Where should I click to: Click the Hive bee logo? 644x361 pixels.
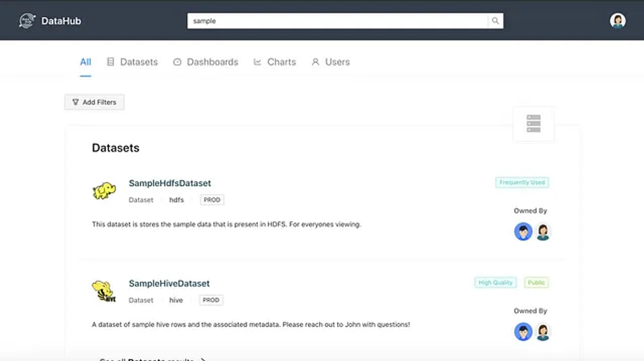pos(104,291)
